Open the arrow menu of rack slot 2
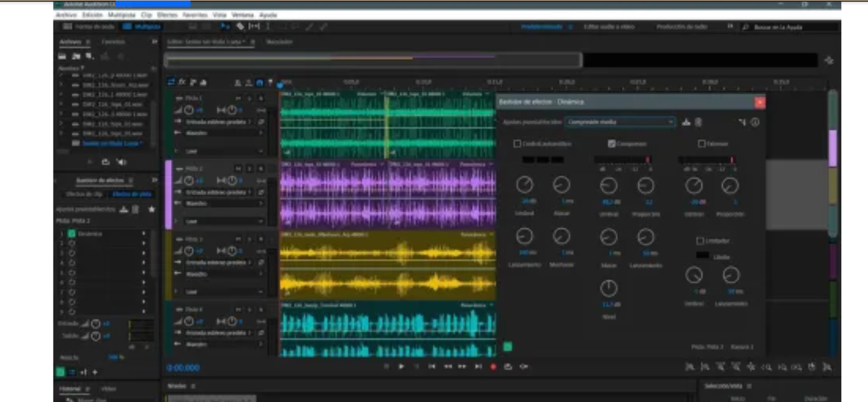The width and height of the screenshot is (868, 402). click(x=143, y=243)
